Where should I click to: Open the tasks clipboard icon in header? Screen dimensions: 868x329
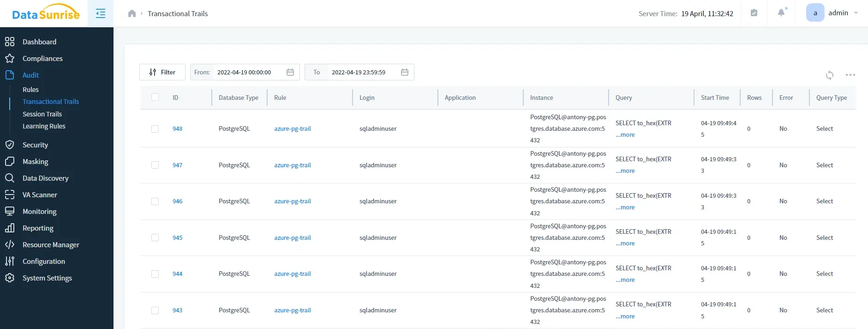point(754,13)
